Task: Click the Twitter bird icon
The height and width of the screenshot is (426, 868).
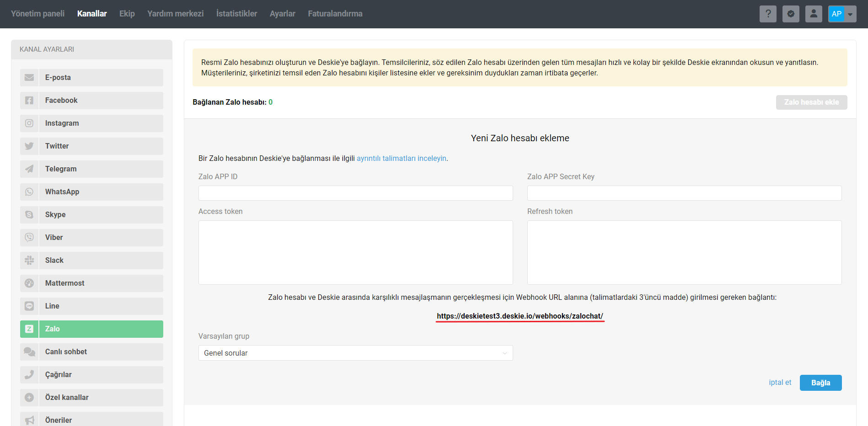Action: [29, 146]
